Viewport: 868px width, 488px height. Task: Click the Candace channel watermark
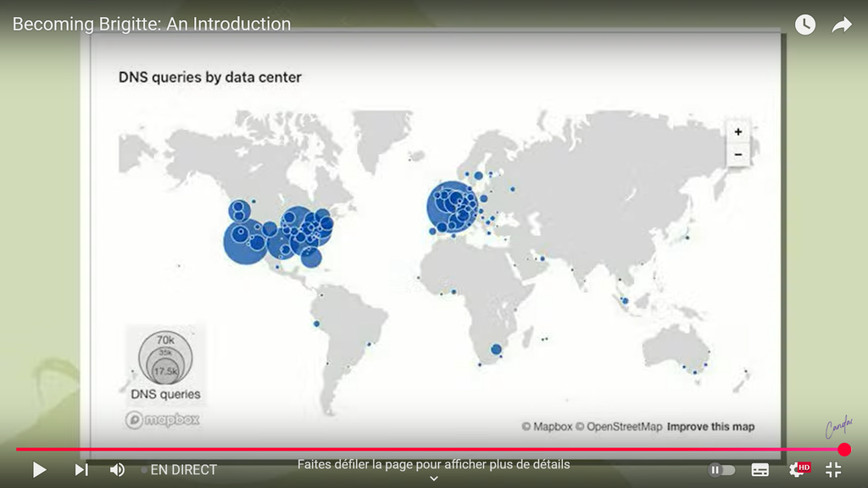pyautogui.click(x=838, y=429)
